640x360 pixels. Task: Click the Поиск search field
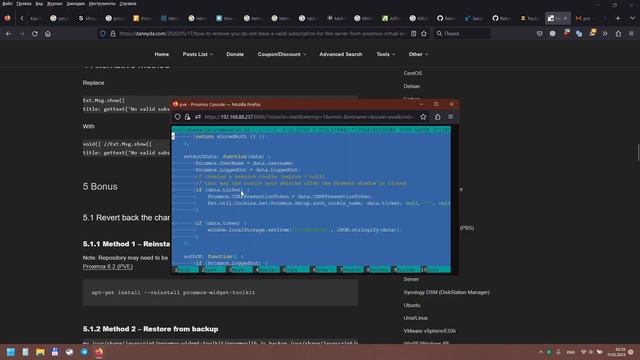(463, 34)
